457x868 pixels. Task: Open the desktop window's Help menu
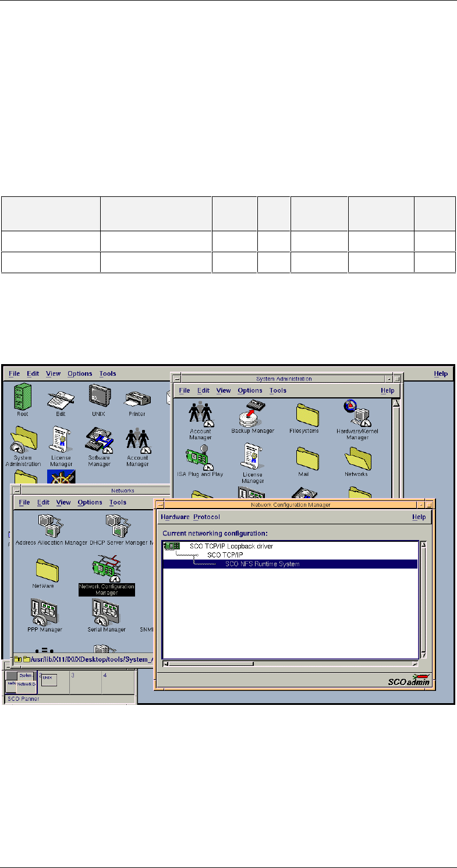[x=441, y=373]
